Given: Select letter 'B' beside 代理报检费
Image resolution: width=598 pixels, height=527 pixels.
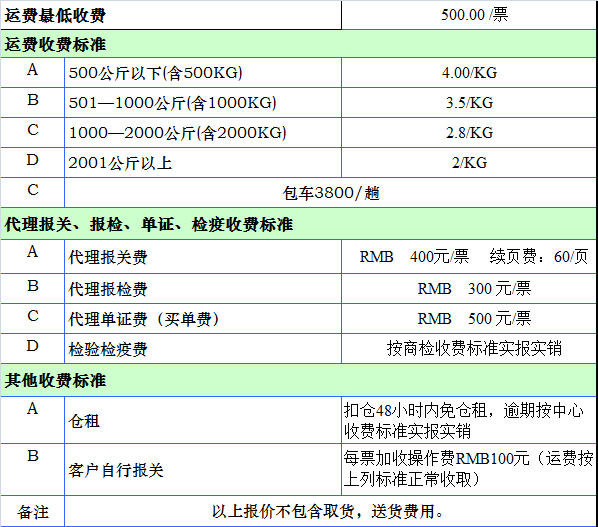Looking at the screenshot, I should pos(32,286).
